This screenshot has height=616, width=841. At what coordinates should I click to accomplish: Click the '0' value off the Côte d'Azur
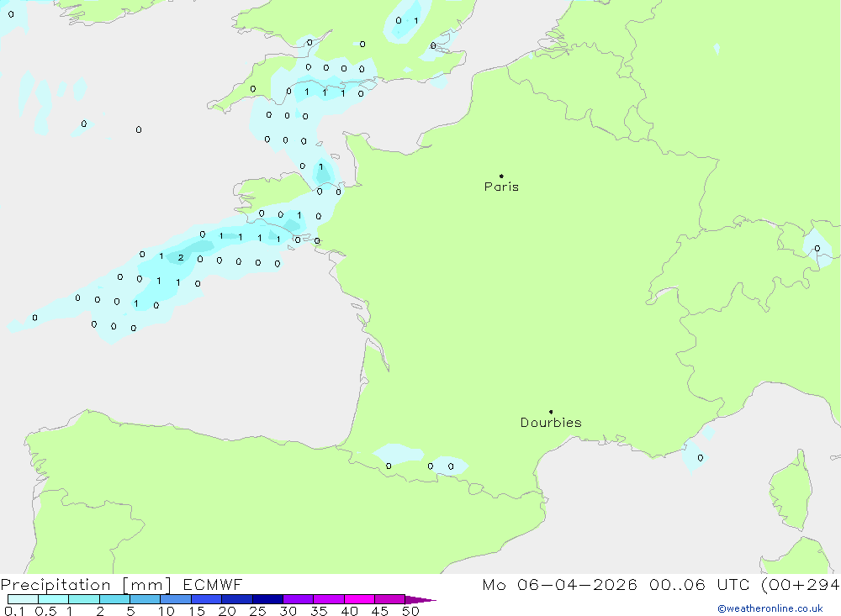coord(701,458)
